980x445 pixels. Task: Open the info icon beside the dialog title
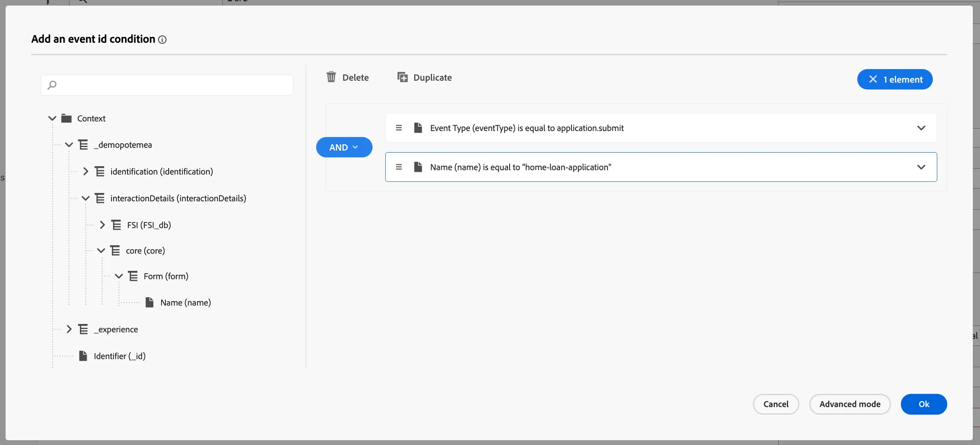tap(162, 40)
